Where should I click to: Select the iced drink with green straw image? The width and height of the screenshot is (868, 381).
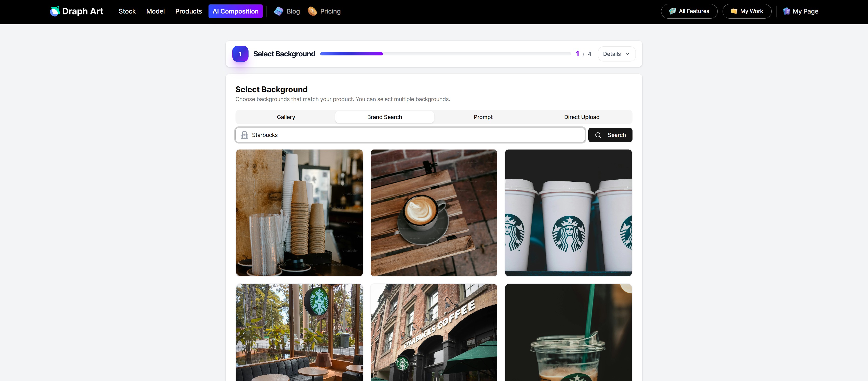point(568,333)
